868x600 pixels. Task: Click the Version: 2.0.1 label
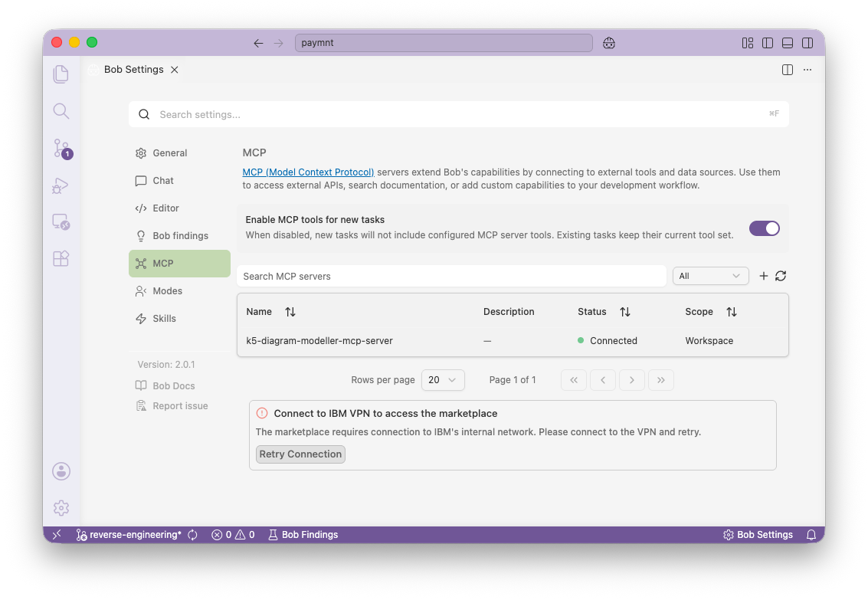point(166,365)
